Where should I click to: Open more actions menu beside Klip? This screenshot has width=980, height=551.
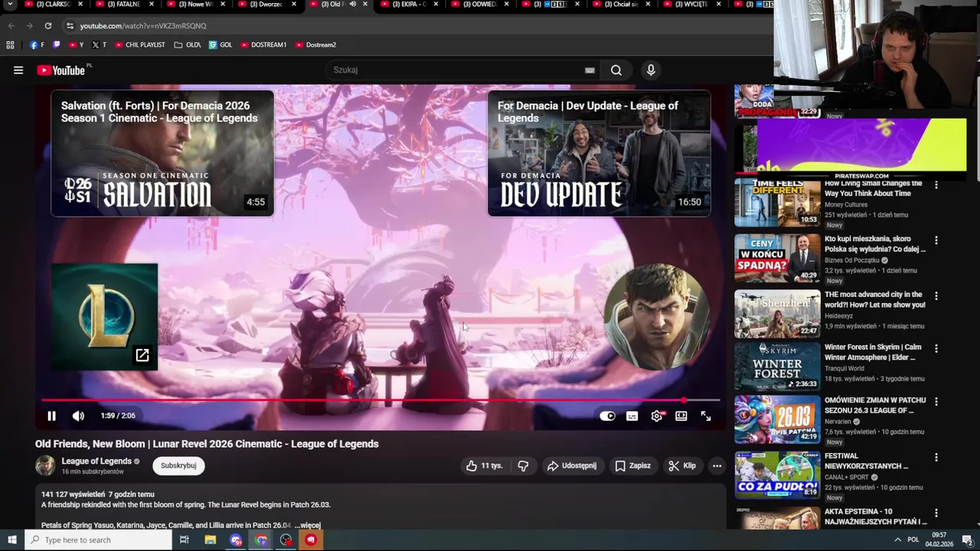717,465
